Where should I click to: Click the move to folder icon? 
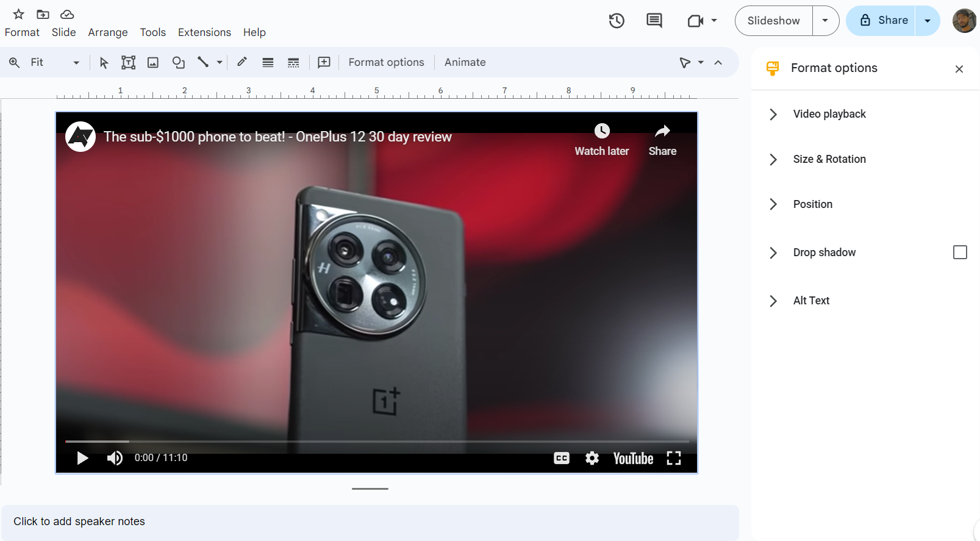coord(43,14)
